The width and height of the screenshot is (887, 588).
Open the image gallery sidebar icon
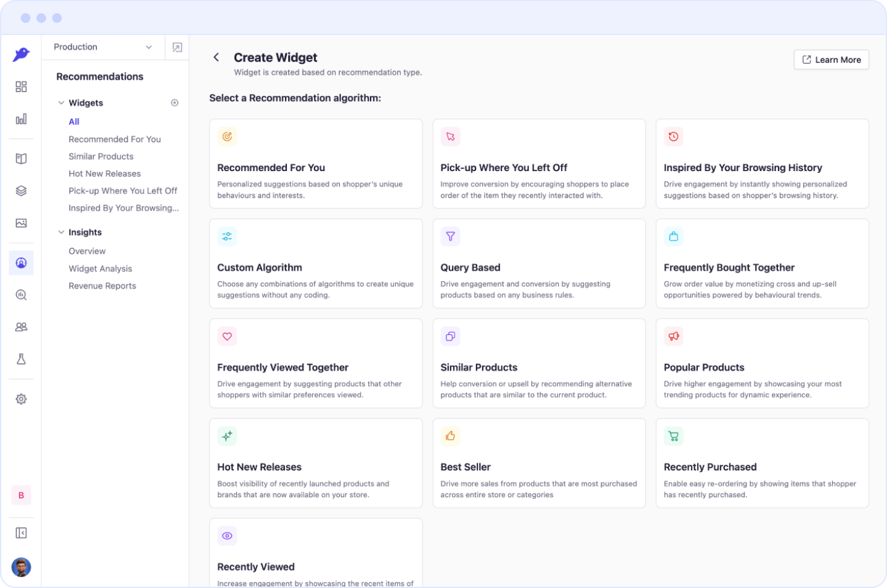coord(21,223)
